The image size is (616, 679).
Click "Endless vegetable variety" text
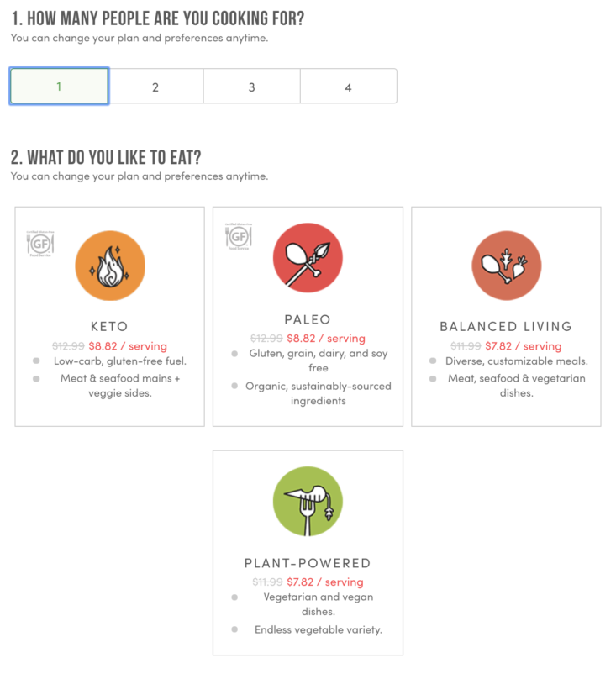319,629
